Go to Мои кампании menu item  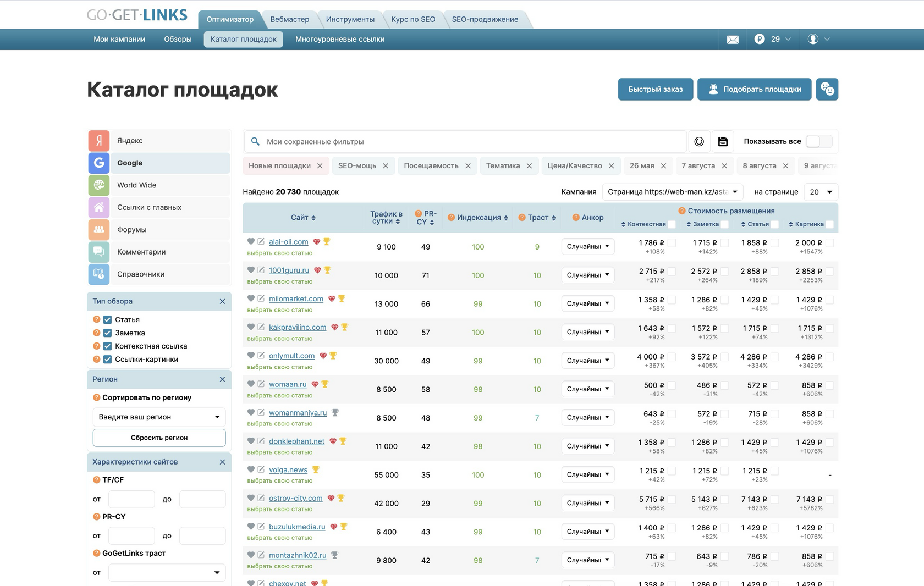coord(119,39)
